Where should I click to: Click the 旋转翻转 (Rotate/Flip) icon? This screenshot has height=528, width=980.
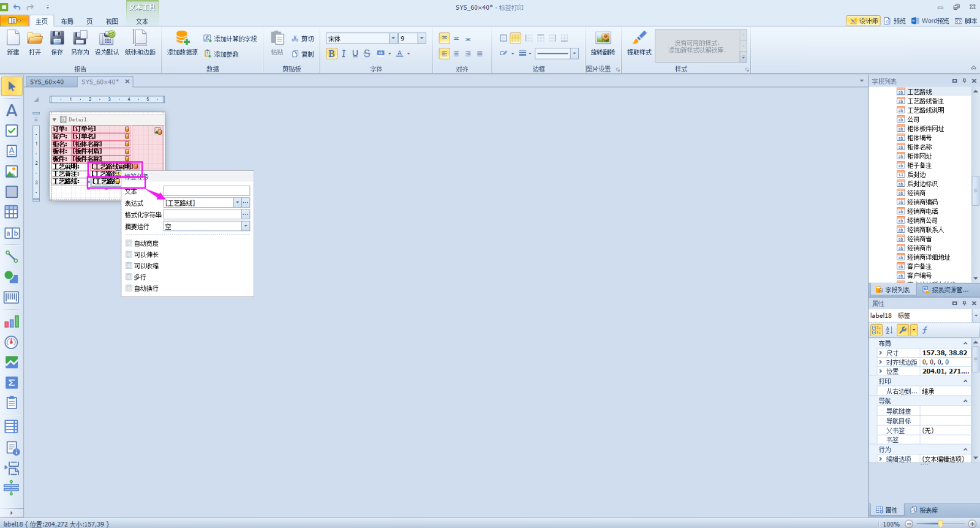tap(603, 43)
